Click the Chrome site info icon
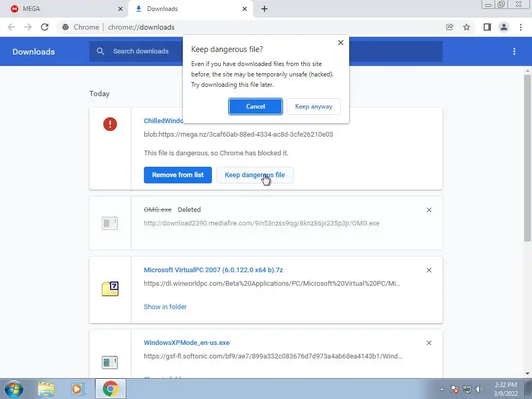Image resolution: width=532 pixels, height=399 pixels. (65, 27)
